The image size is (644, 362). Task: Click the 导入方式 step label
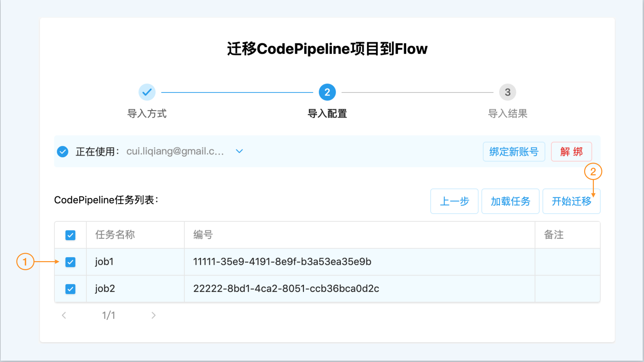point(147,114)
